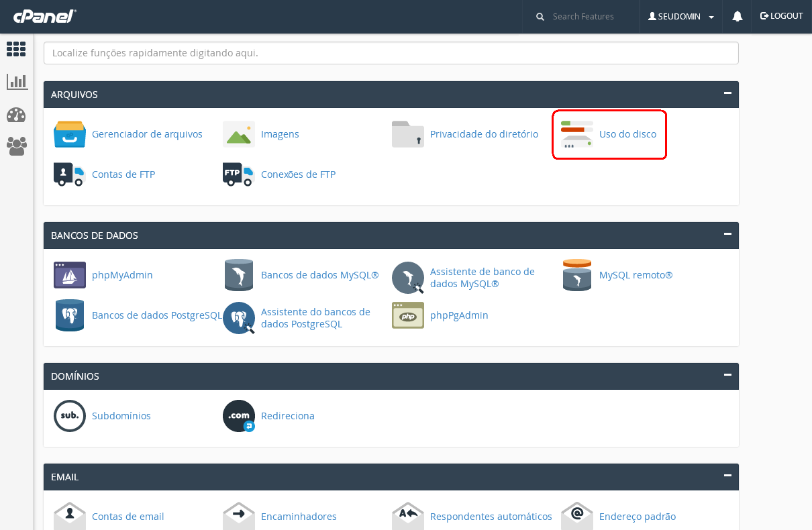
Task: Click the Uso do disco icon
Action: pyautogui.click(x=577, y=134)
